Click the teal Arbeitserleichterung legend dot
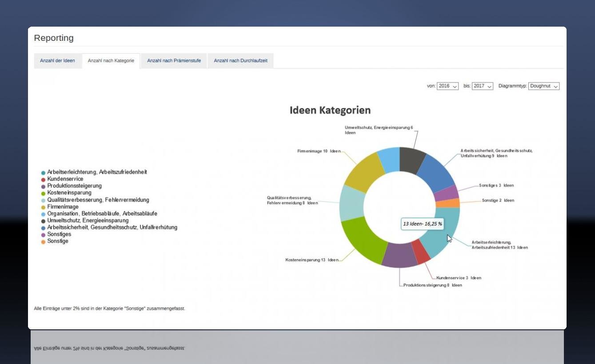 coord(44,173)
